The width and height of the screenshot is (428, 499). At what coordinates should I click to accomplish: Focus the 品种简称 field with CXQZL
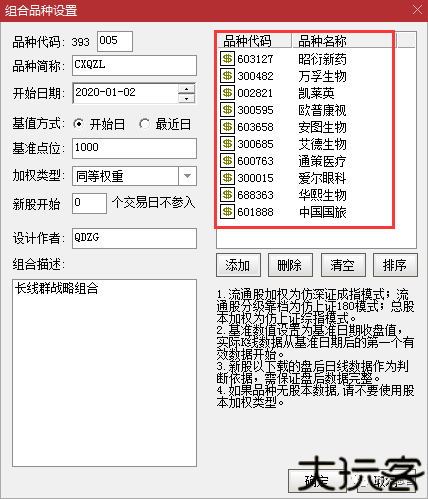[x=134, y=65]
